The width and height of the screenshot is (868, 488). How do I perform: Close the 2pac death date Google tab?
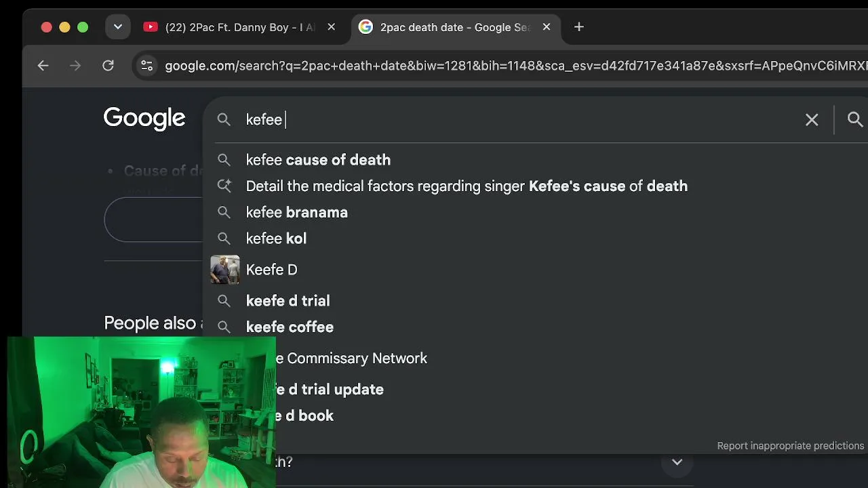click(x=547, y=27)
